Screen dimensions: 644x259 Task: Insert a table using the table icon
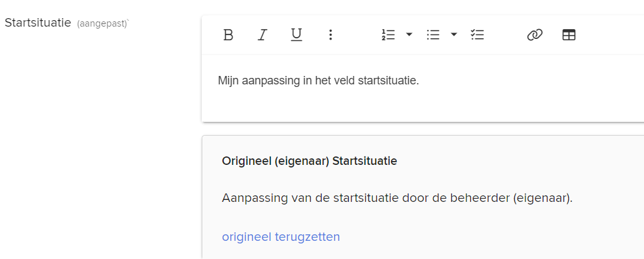point(569,35)
